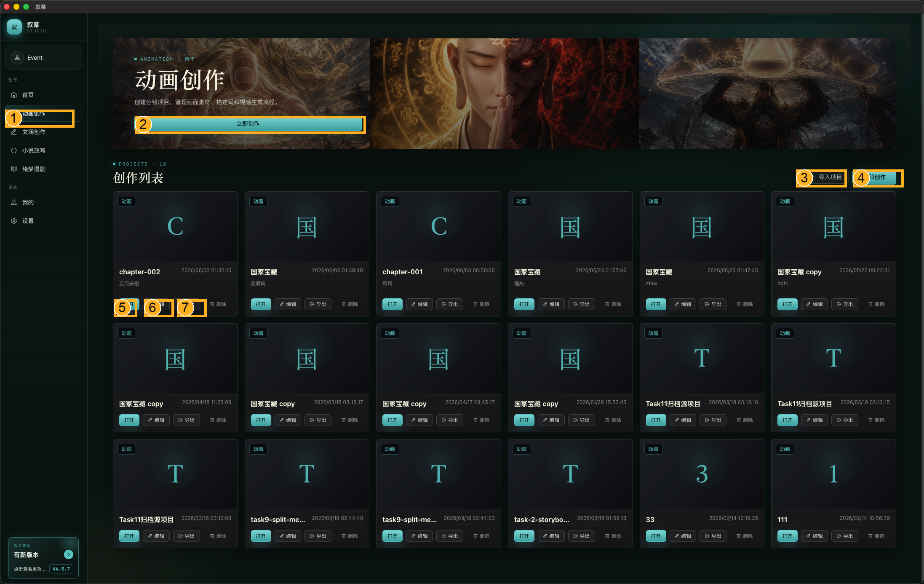
Task: Delete the task-2-storybo... project
Action: [x=614, y=536]
